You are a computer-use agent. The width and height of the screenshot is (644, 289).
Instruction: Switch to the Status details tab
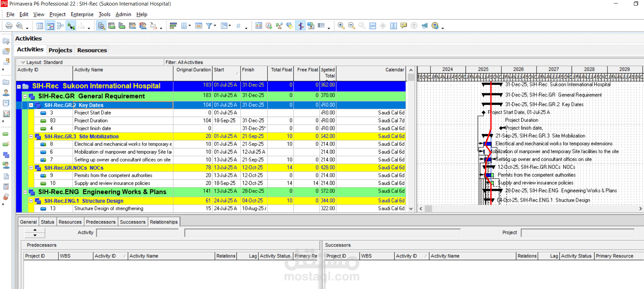click(x=47, y=222)
